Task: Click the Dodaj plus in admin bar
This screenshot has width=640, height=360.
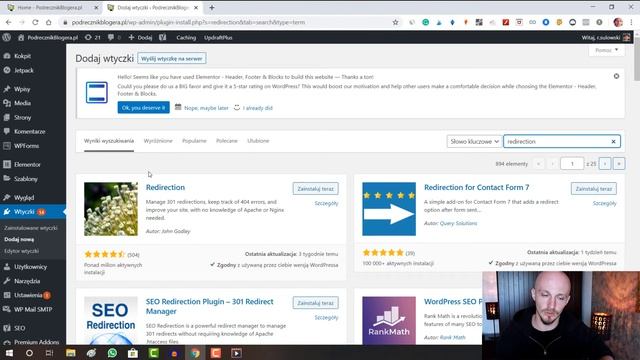Action: pyautogui.click(x=140, y=38)
